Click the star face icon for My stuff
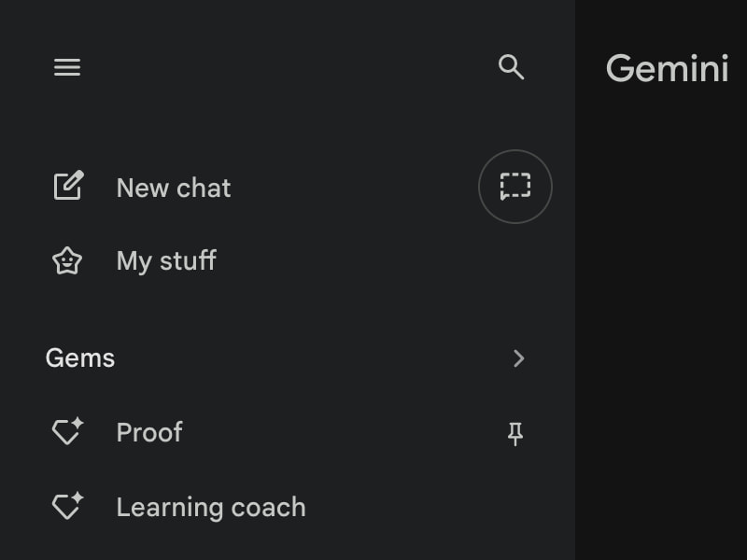The width and height of the screenshot is (747, 560). click(x=67, y=260)
